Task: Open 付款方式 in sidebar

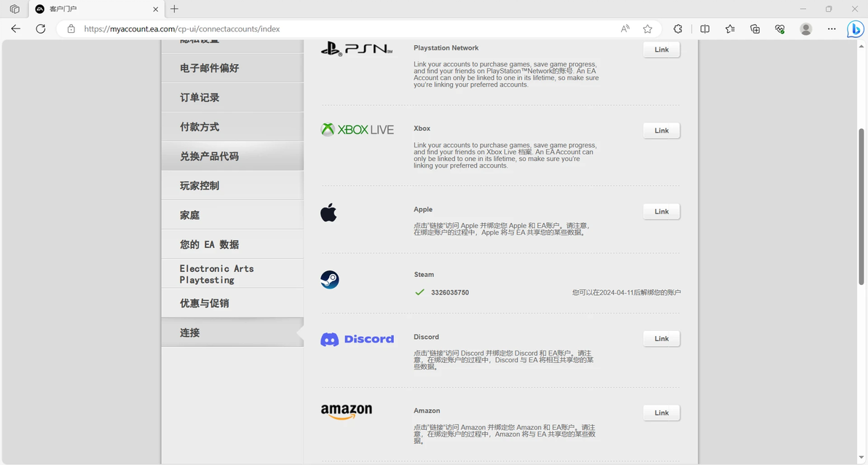Action: 232,127
